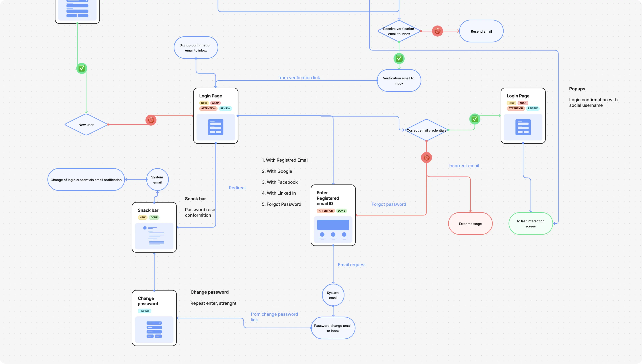Screen dimensions: 642x364
Task: Click the red stop icon near incorrect email path
Action: pyautogui.click(x=426, y=157)
